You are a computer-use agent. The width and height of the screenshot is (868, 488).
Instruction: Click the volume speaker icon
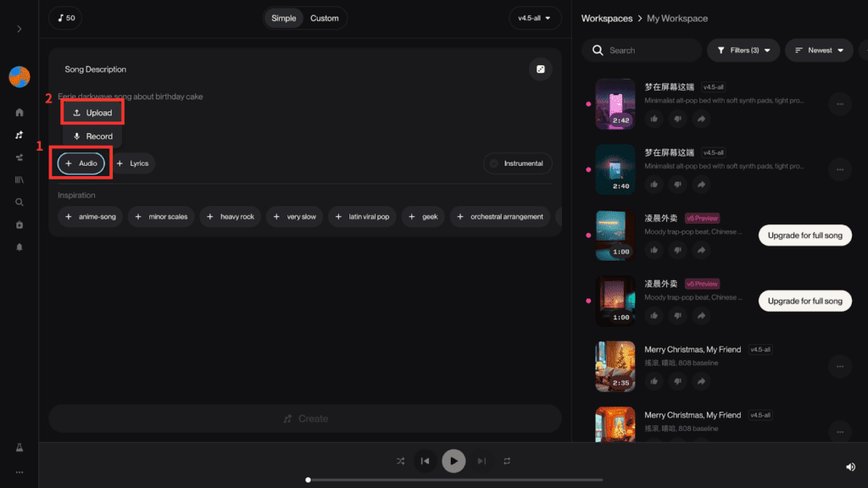pos(850,467)
